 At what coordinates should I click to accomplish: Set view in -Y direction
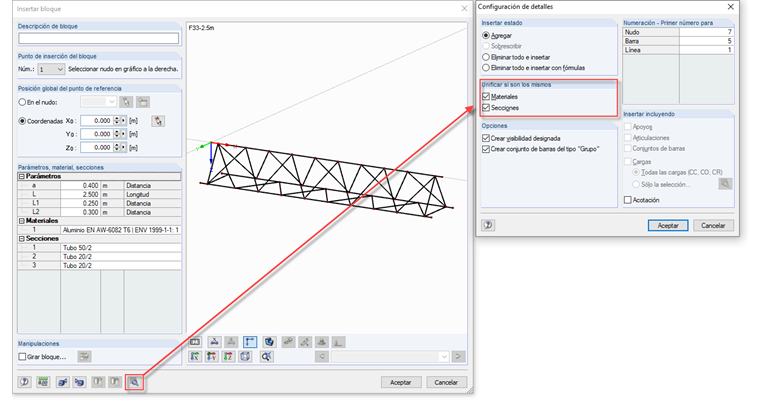coord(212,357)
